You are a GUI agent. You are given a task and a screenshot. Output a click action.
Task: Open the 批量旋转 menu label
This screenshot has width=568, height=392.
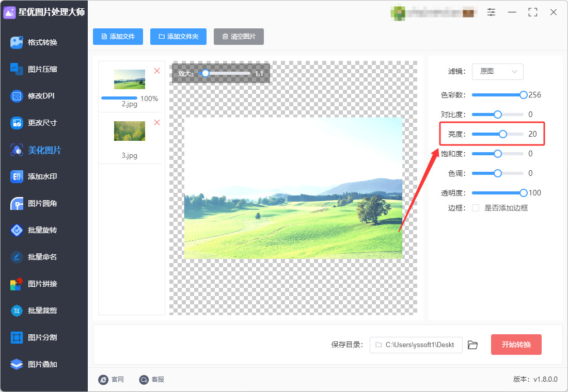point(43,230)
